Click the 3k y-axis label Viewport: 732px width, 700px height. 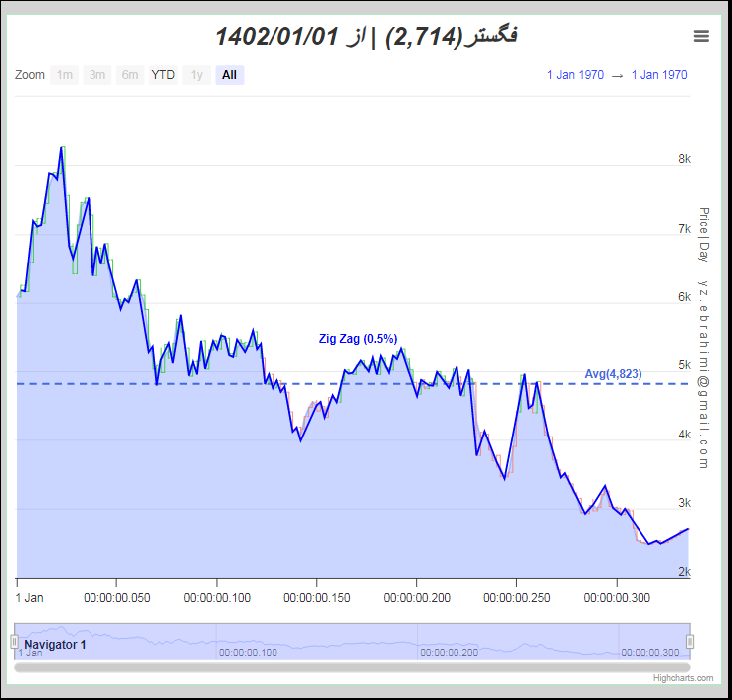pos(685,503)
